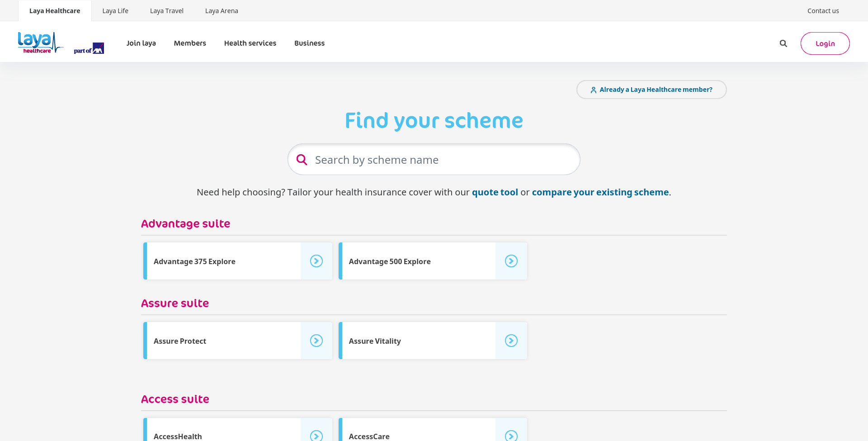This screenshot has width=868, height=441.
Task: Click the Contact us link
Action: pyautogui.click(x=823, y=11)
